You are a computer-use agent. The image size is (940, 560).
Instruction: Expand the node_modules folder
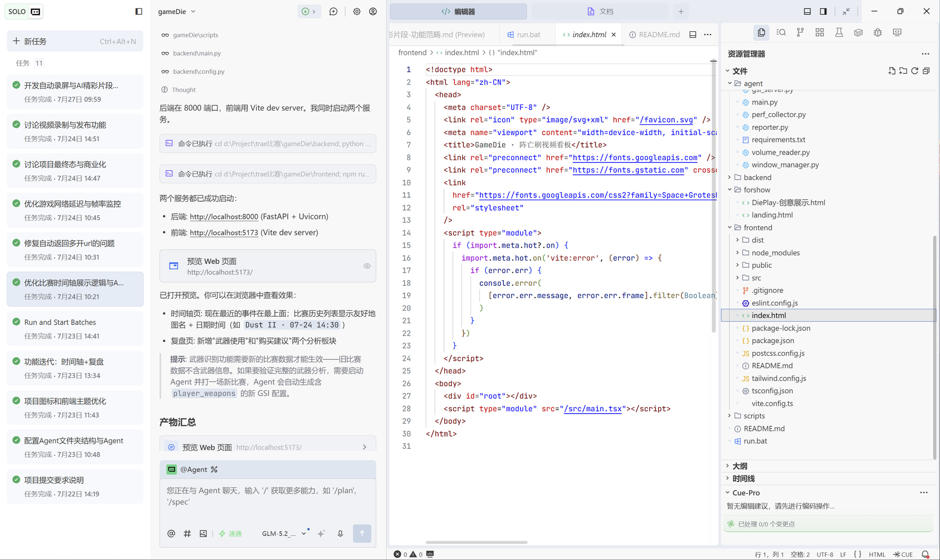coord(737,253)
